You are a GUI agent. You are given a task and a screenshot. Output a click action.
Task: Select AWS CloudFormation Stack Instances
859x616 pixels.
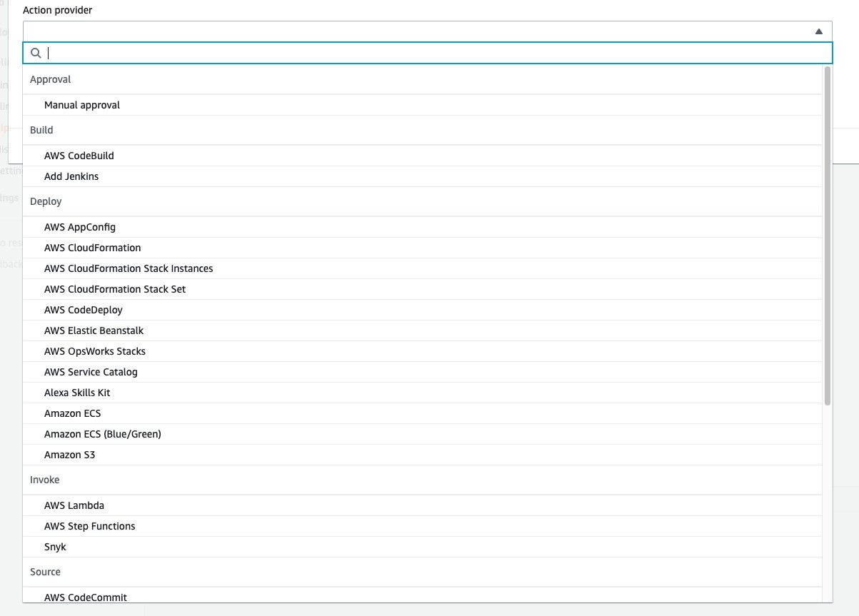pos(423,268)
